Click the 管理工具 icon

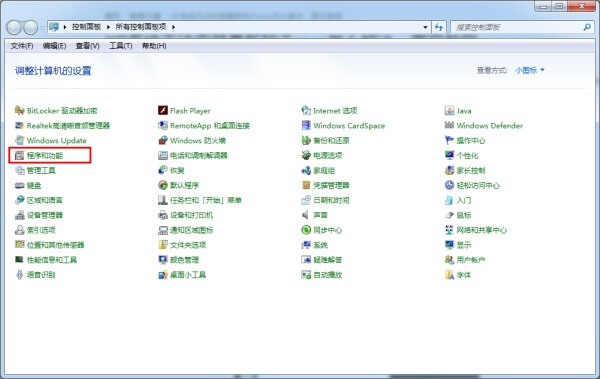pyautogui.click(x=20, y=170)
